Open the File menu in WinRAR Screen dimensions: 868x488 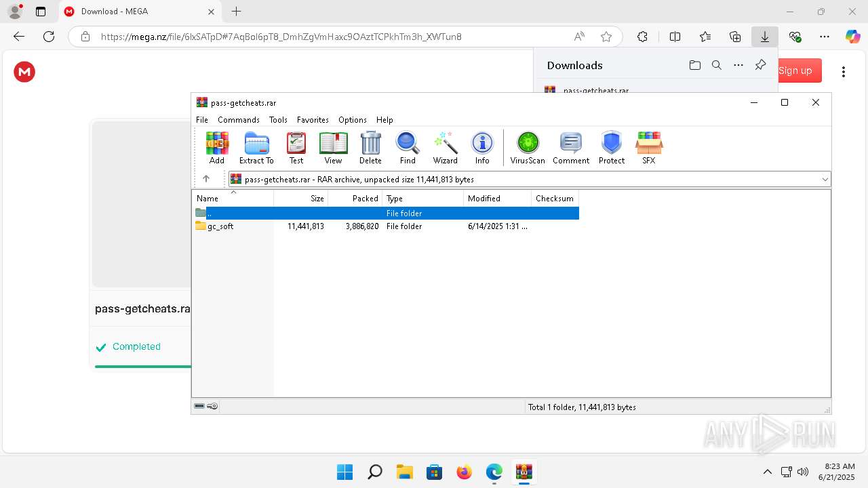(202, 119)
